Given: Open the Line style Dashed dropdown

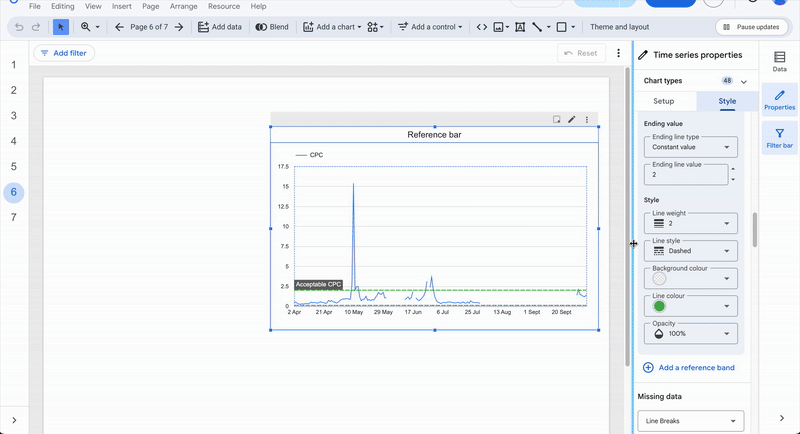Looking at the screenshot, I should (x=690, y=251).
